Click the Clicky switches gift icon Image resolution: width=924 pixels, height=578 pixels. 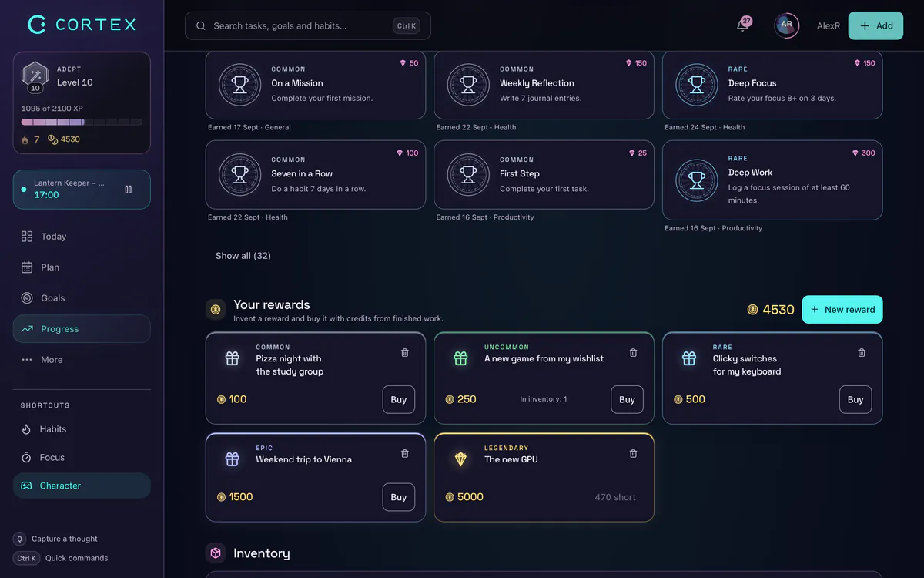click(x=689, y=358)
